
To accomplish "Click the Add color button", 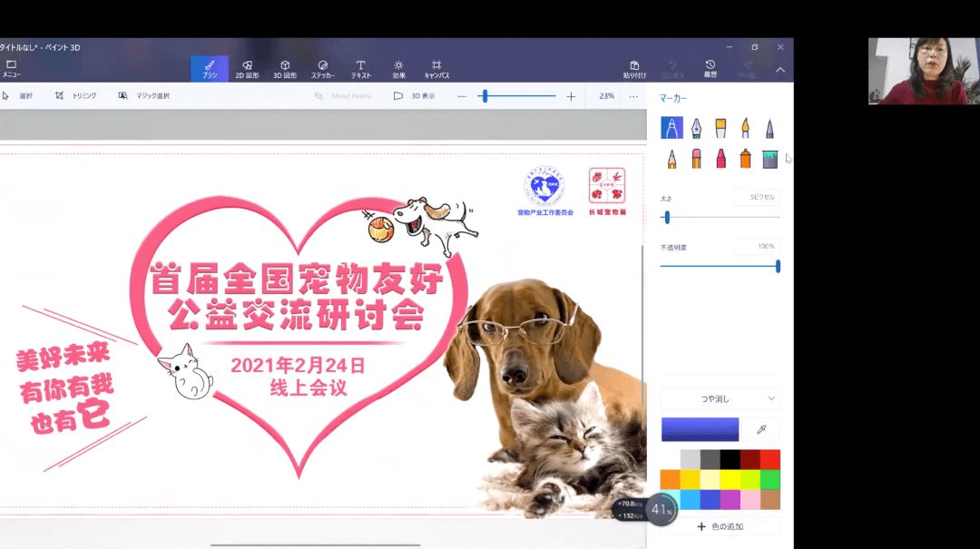I will coord(721,527).
